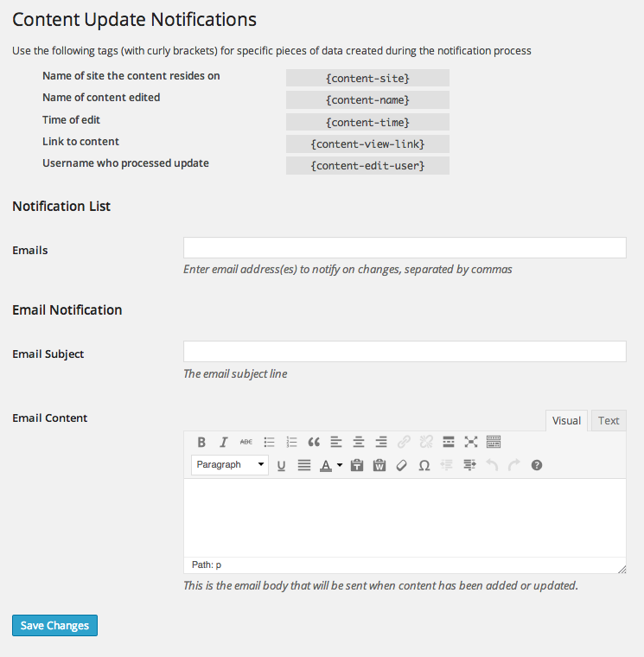Insert a special character with the Omega icon
The height and width of the screenshot is (657, 644).
[x=424, y=465]
